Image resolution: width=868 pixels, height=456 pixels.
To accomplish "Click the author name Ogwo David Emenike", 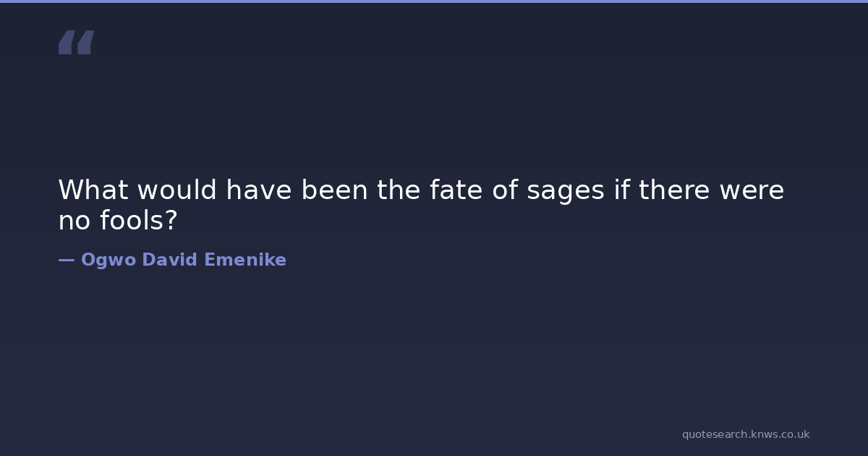I will tap(184, 260).
